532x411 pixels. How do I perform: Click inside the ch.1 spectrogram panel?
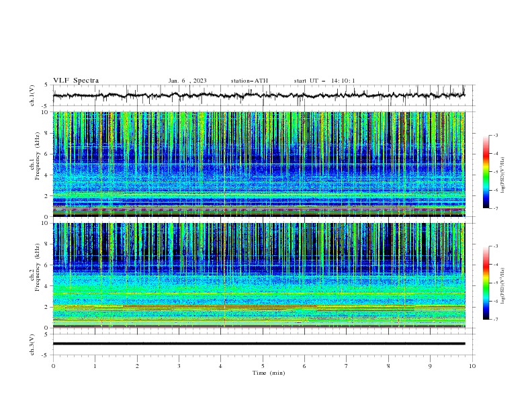(x=259, y=164)
